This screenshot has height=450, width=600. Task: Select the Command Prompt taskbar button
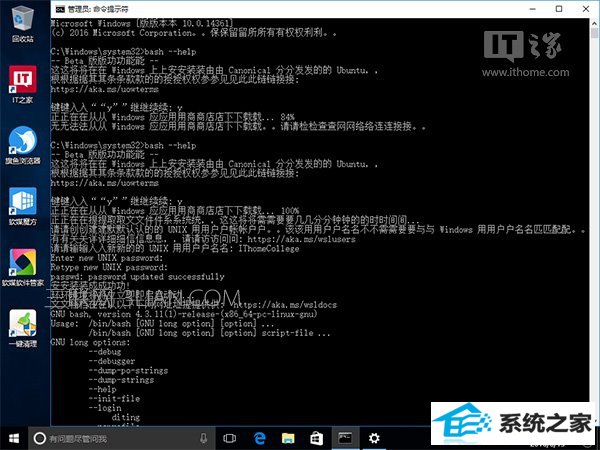tap(345, 439)
